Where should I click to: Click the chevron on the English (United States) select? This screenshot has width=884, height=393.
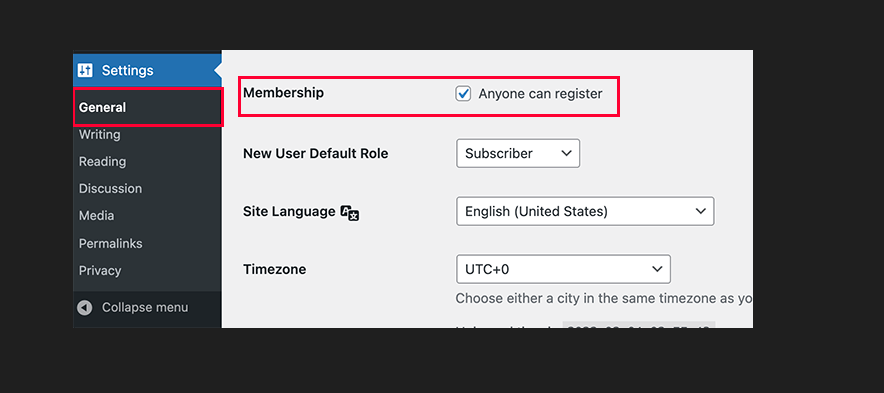[701, 211]
